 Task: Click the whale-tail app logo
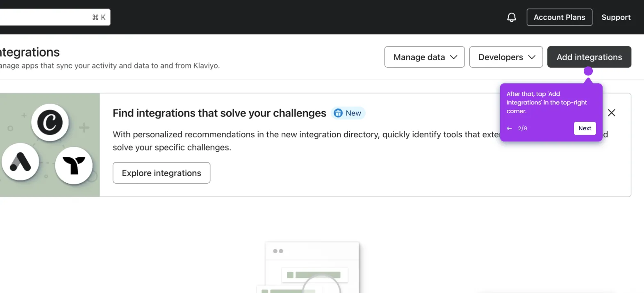(x=74, y=165)
